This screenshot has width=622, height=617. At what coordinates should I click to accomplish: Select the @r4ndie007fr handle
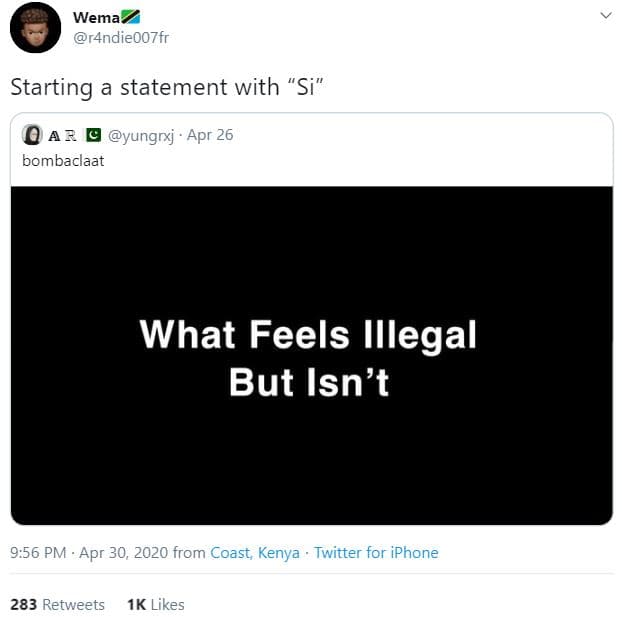click(121, 38)
